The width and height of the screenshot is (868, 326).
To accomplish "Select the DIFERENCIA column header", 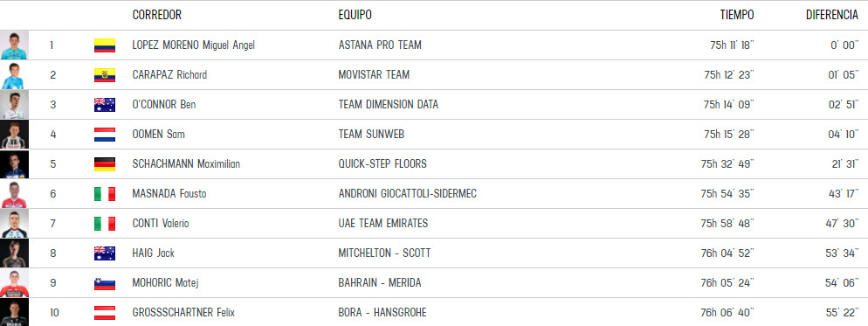I will pos(832,15).
